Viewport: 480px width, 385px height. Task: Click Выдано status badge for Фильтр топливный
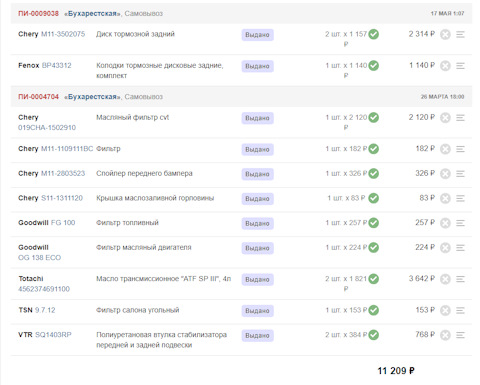click(258, 223)
